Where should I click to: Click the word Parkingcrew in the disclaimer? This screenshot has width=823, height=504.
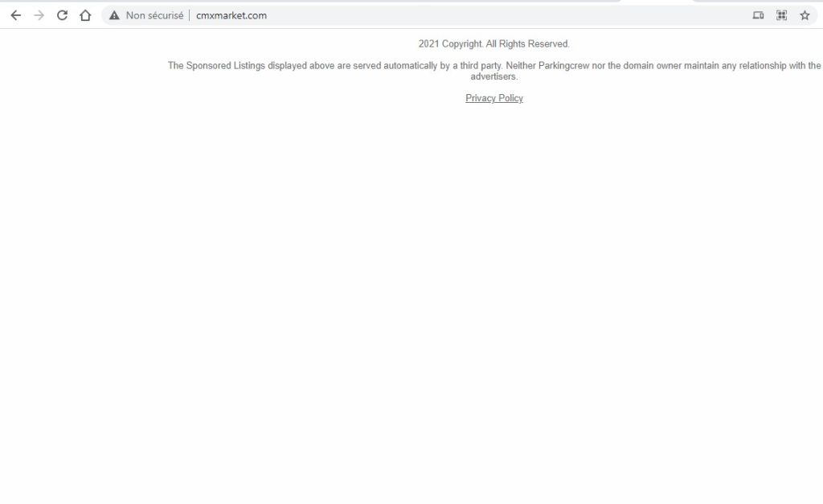coord(563,66)
